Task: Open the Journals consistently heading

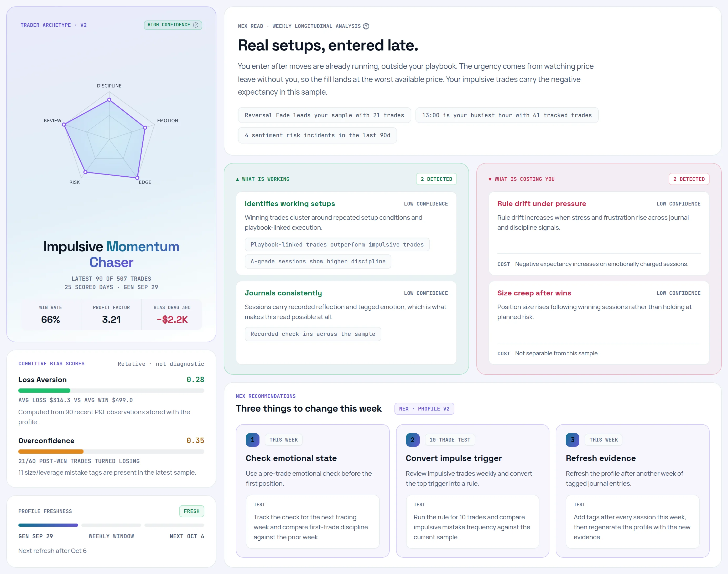Action: 283,293
